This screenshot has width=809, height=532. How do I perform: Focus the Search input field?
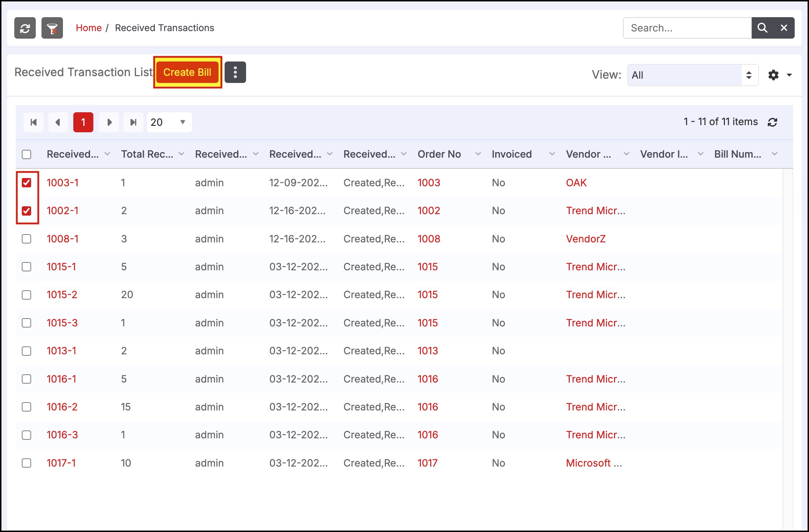[x=687, y=28]
